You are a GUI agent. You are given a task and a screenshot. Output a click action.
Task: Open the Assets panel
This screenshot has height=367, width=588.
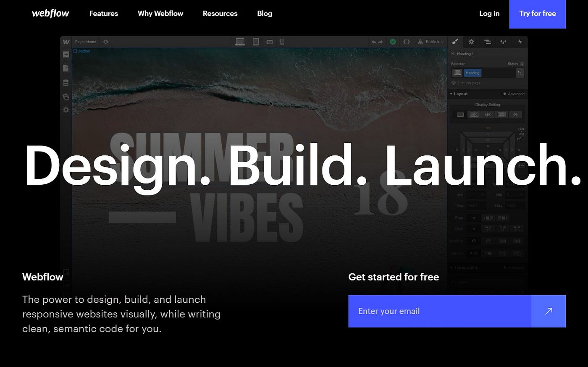click(x=66, y=97)
